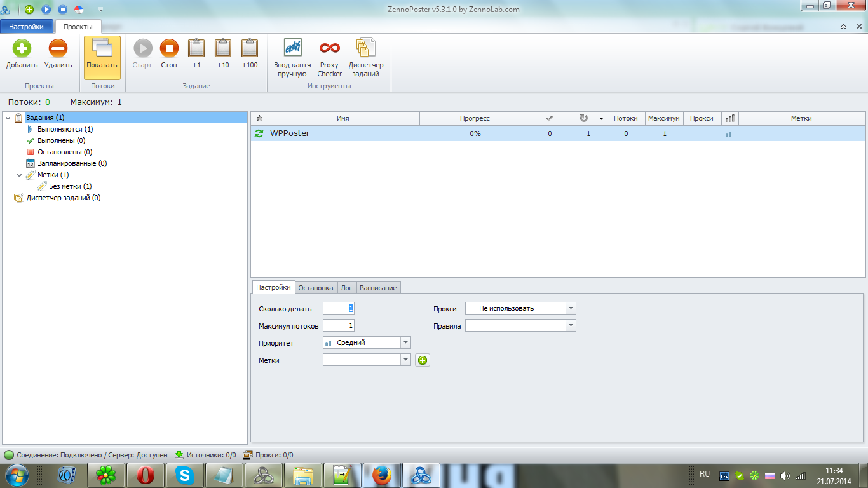Open the Остановка task tab
Screen dimensions: 868x488
coord(316,288)
